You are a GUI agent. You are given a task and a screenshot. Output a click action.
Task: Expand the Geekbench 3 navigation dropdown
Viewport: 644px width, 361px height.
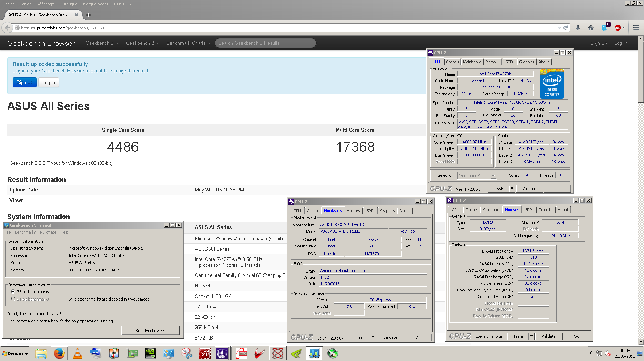click(x=102, y=43)
